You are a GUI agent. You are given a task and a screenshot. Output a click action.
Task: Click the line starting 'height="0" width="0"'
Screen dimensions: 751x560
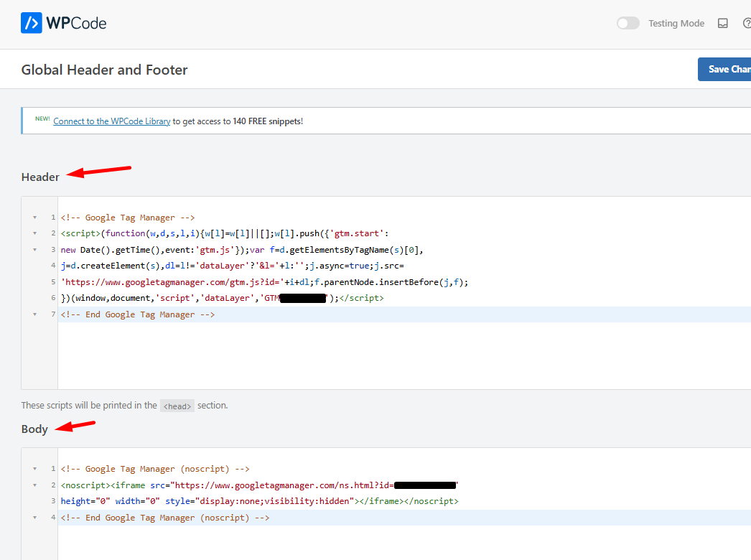pyautogui.click(x=260, y=501)
